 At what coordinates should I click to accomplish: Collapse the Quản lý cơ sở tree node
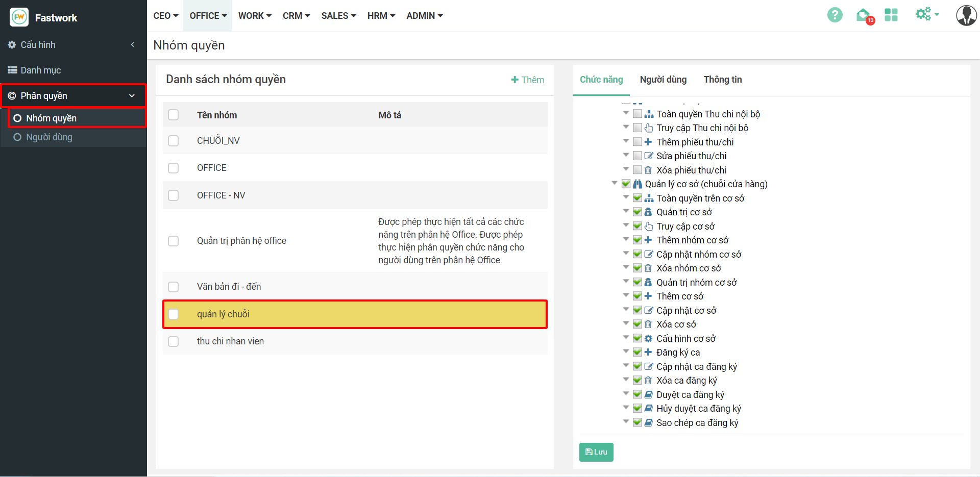click(x=615, y=183)
